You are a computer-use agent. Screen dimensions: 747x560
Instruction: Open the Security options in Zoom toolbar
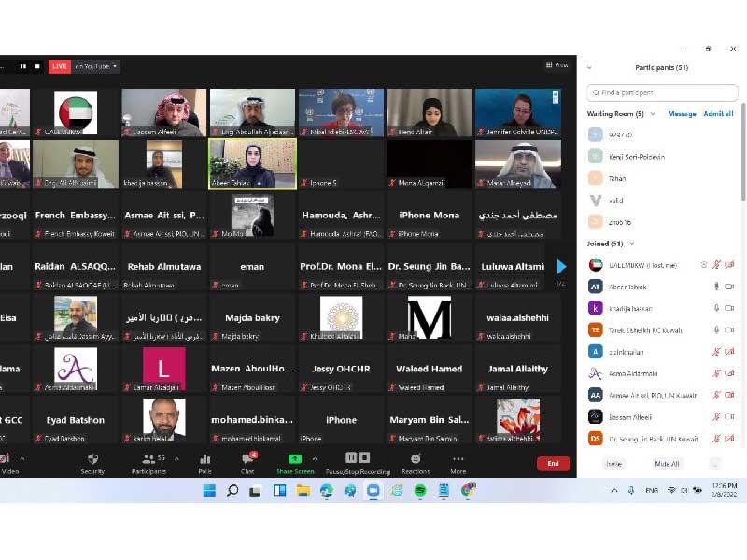pyautogui.click(x=92, y=462)
